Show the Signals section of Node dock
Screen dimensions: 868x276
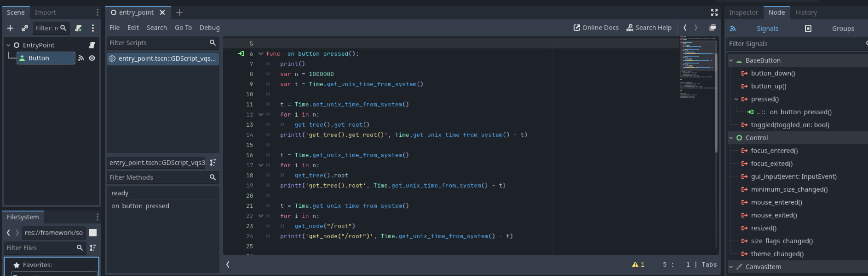[767, 29]
